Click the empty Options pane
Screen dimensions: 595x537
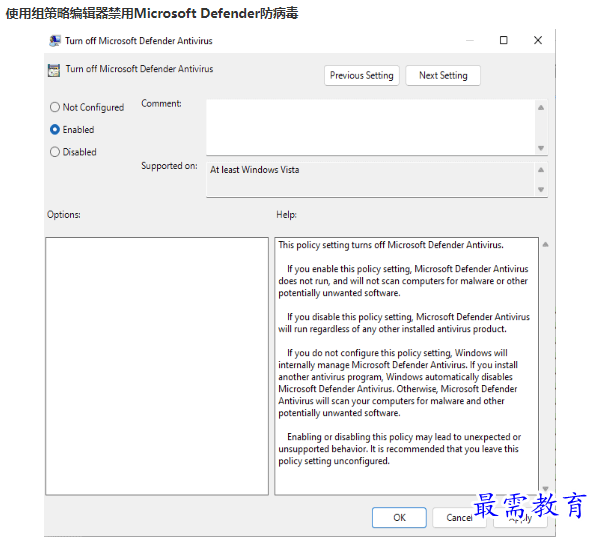(157, 366)
